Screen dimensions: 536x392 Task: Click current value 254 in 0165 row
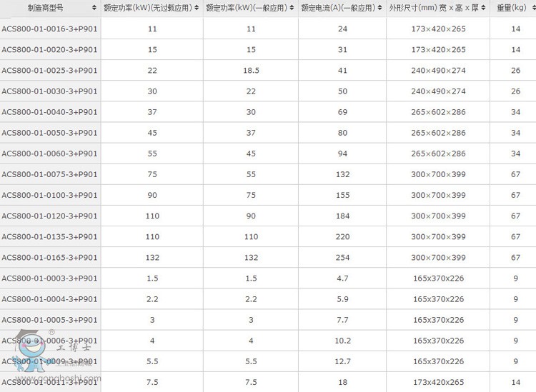point(342,258)
